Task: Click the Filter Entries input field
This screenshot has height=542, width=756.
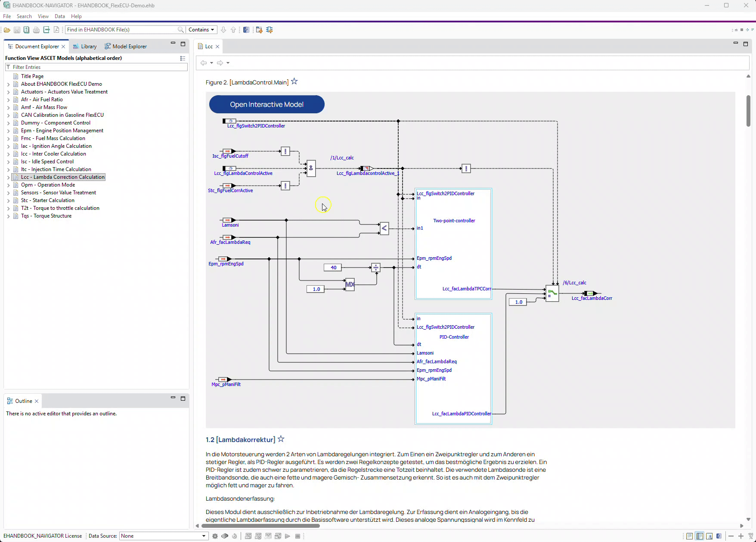Action: (x=96, y=67)
